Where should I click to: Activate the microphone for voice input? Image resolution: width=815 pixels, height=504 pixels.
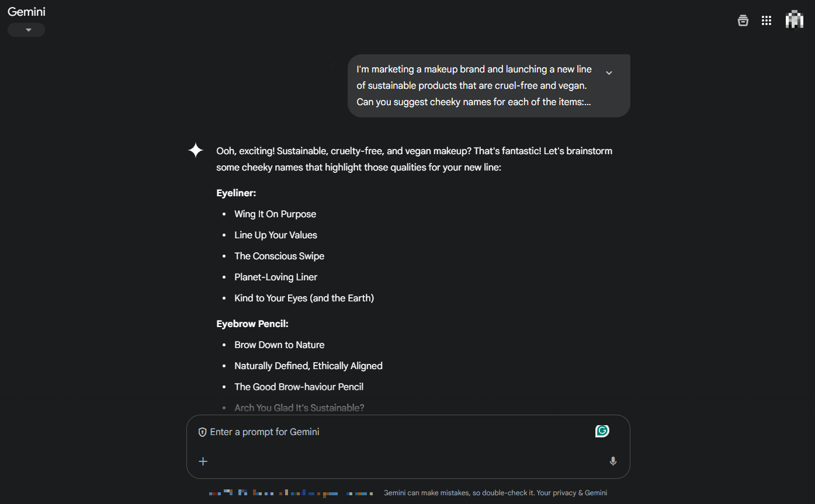[x=613, y=461]
